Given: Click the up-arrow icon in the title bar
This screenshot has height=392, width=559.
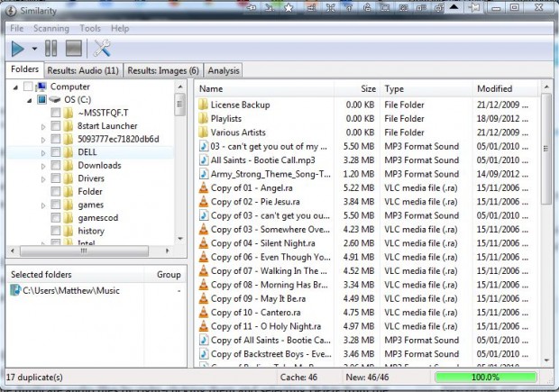Looking at the screenshot, I should [454, 7].
